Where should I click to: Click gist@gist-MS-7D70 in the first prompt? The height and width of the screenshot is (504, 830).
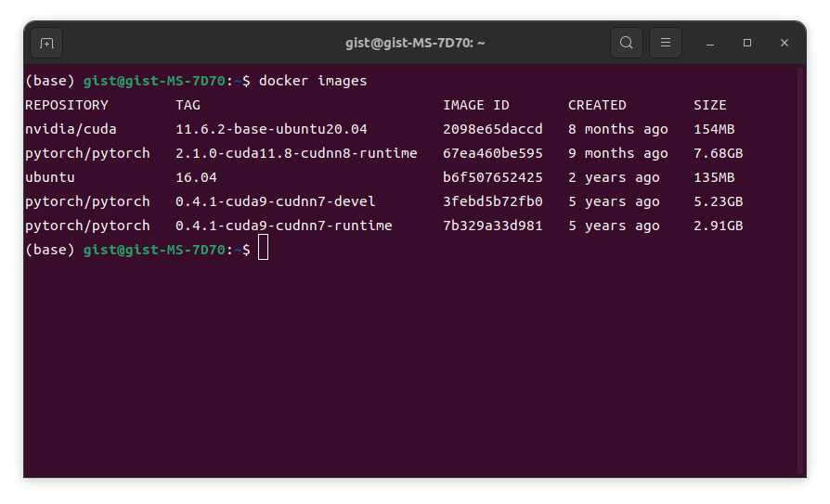(x=154, y=81)
